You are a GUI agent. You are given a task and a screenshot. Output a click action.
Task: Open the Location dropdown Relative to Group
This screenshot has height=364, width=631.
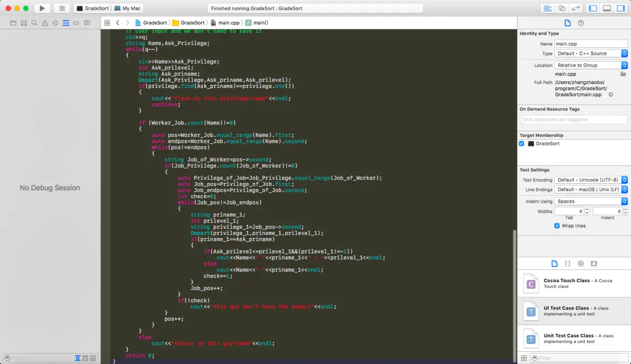pyautogui.click(x=591, y=65)
